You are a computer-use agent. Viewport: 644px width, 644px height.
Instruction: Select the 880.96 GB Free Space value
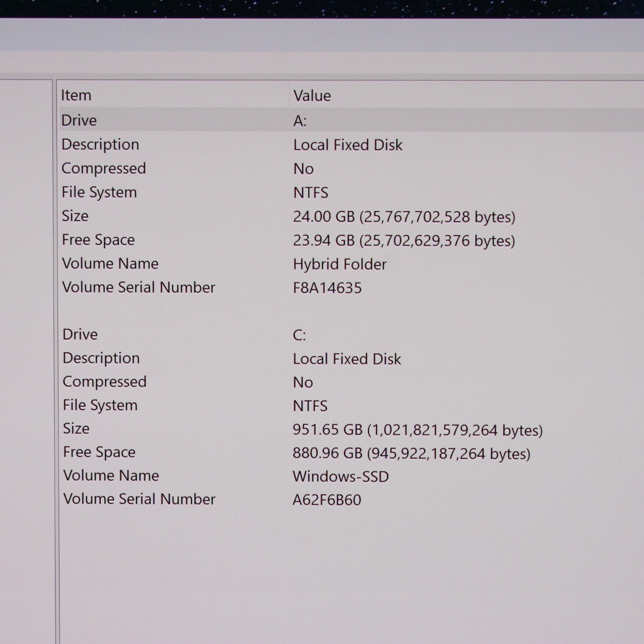411,453
